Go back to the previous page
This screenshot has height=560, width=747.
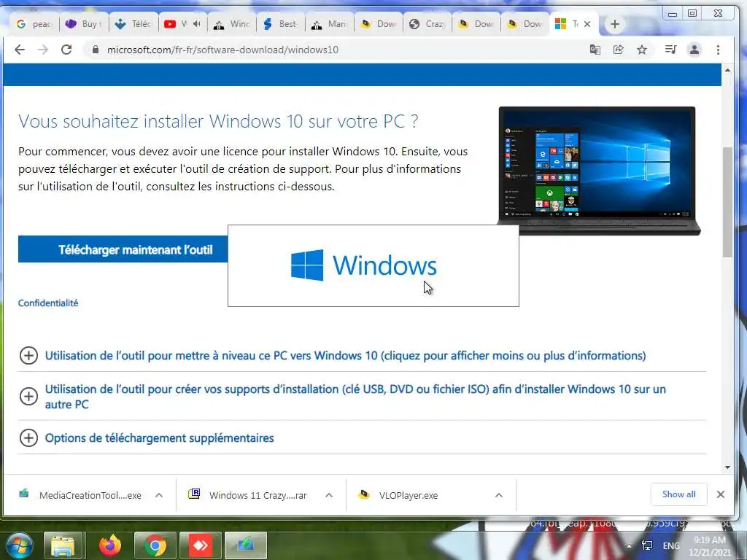pyautogui.click(x=20, y=50)
